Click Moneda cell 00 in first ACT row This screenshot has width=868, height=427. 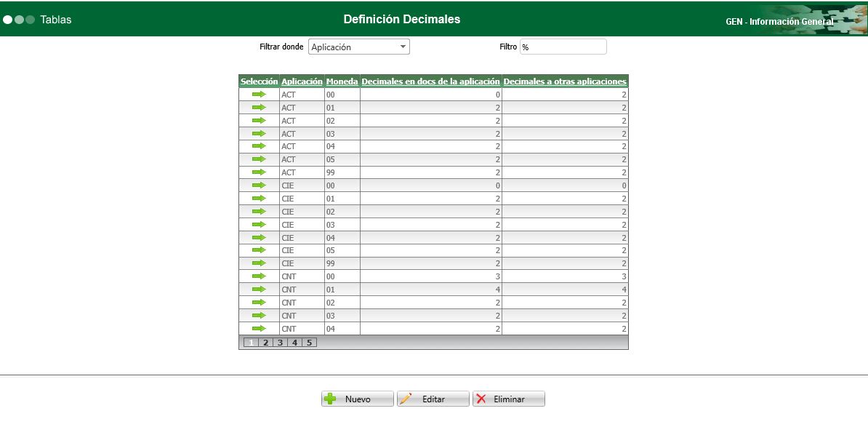pos(342,95)
